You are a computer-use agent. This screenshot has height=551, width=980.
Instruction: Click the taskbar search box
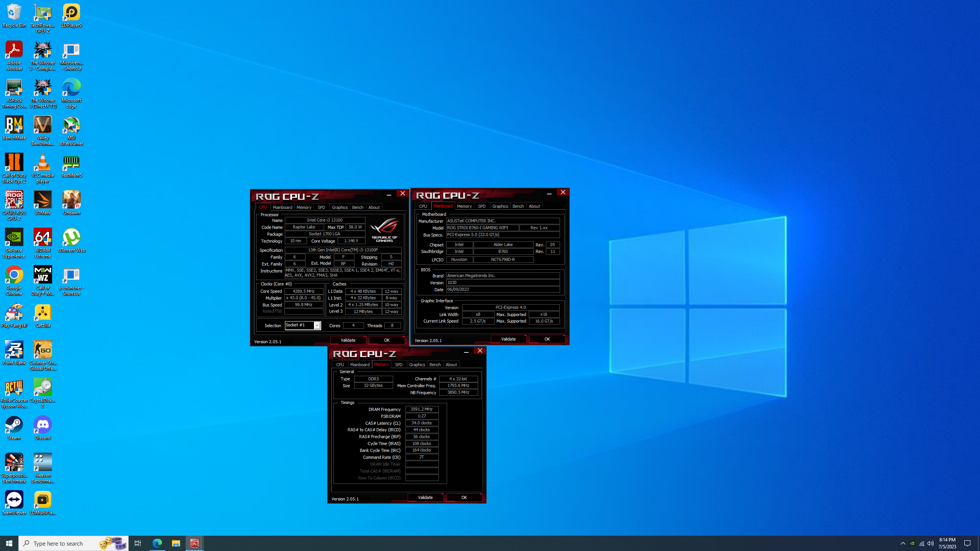click(x=73, y=543)
